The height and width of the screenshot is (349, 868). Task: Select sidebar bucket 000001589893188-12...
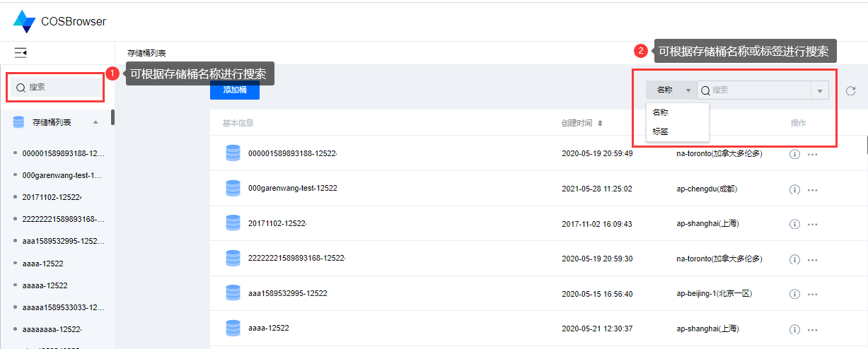(x=64, y=153)
